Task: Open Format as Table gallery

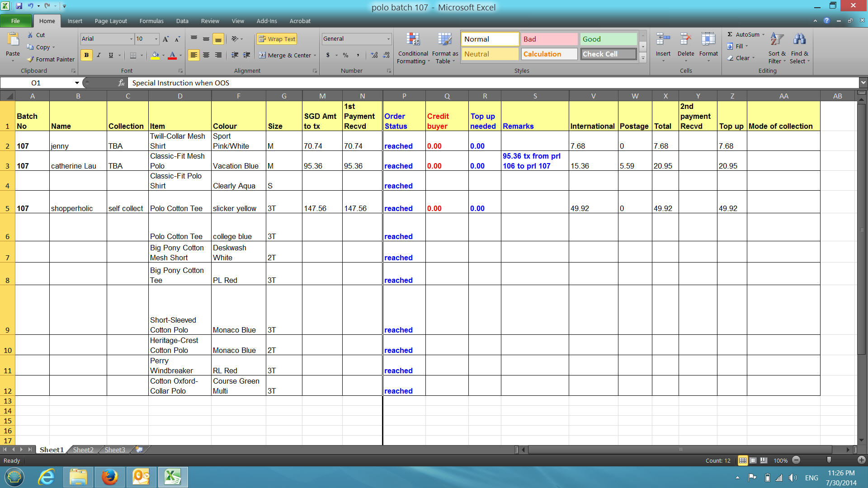Action: point(445,48)
